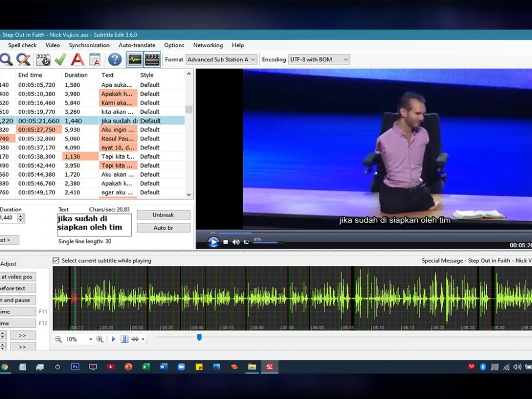Open the blue Help question mark icon
The width and height of the screenshot is (532, 399).
coord(115,60)
